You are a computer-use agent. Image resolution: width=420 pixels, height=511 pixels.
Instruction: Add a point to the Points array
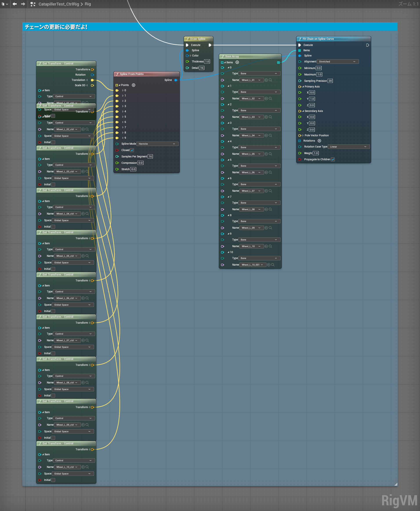click(134, 85)
